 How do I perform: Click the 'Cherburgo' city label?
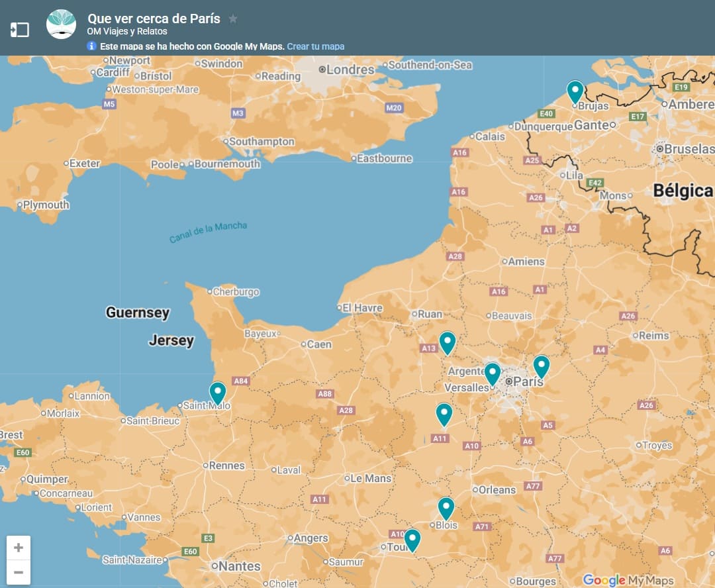(236, 291)
